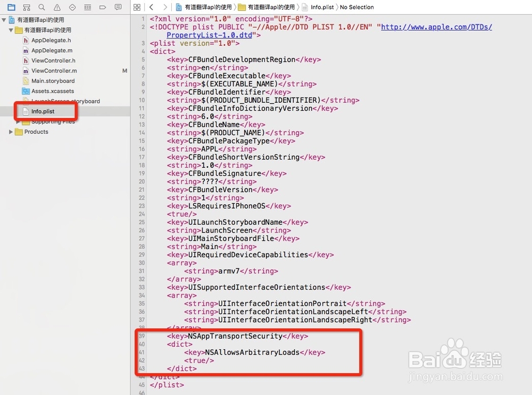Open the Symbol navigator hierarchy icon

coord(27,7)
